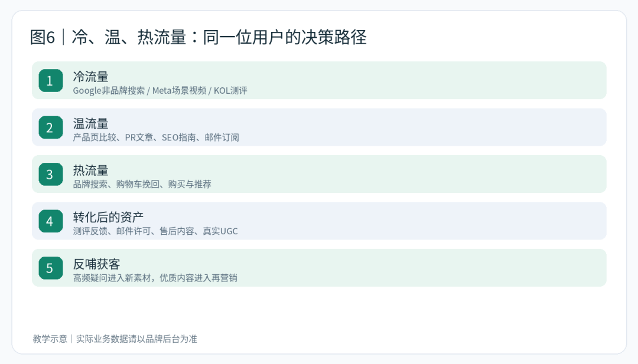
Task: Select the heading 反哺获客
Action: pos(96,264)
